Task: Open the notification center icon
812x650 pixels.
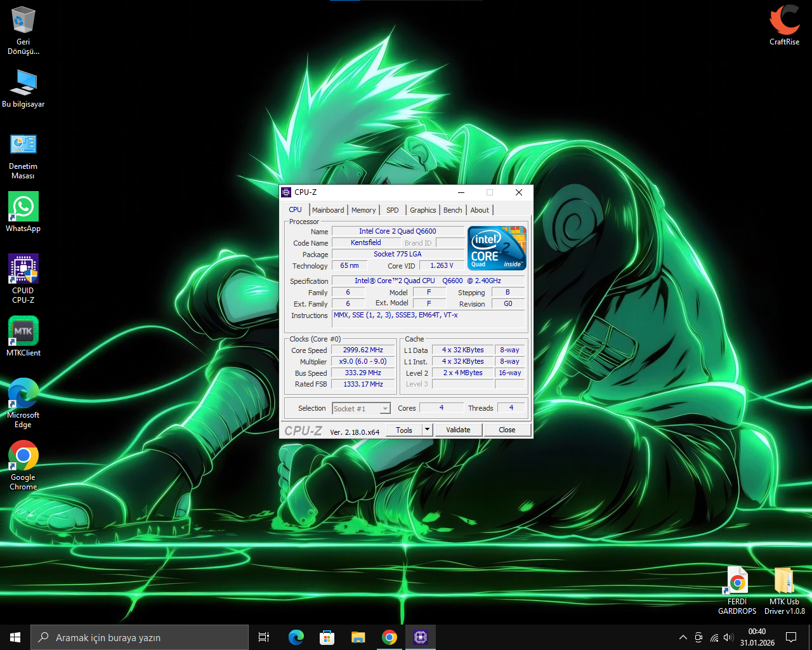Action: coord(791,637)
